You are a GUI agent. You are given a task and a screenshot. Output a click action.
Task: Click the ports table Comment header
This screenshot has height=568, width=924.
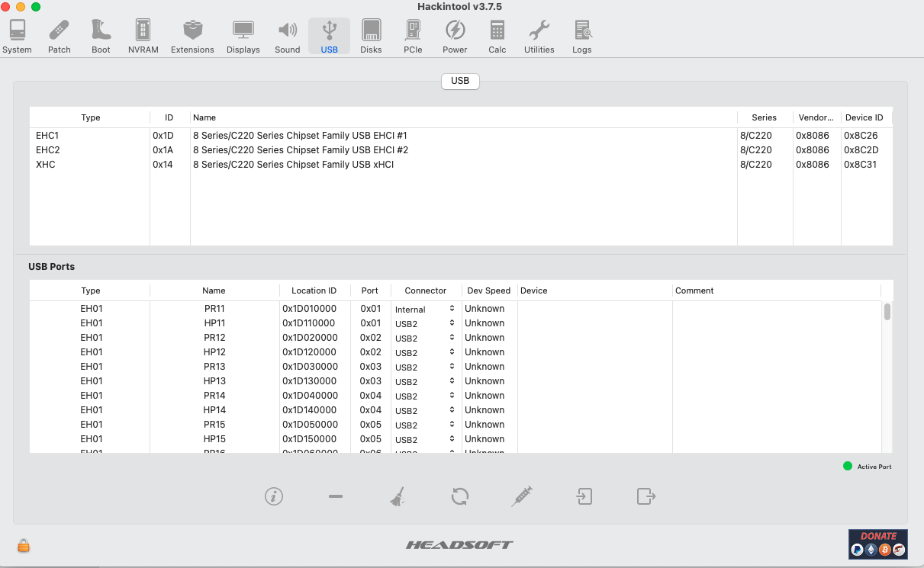[775, 290]
